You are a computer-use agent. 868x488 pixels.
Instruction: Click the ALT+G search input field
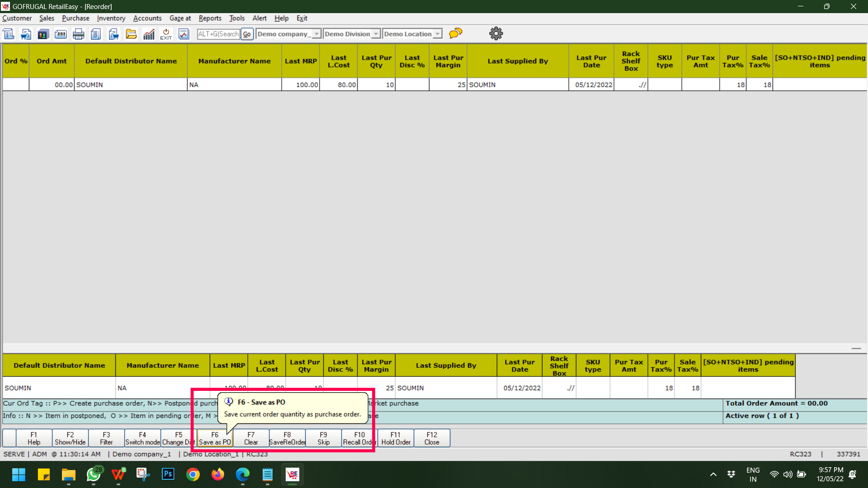(x=218, y=34)
